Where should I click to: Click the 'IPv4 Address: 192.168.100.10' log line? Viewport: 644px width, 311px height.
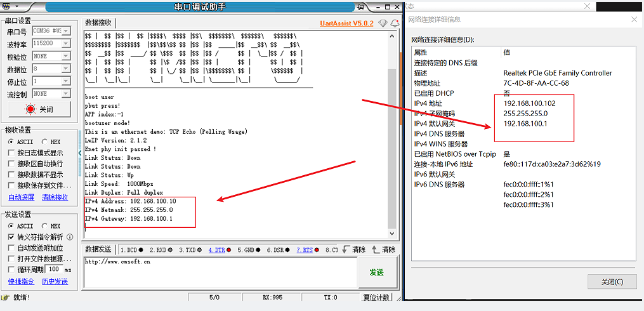click(131, 201)
